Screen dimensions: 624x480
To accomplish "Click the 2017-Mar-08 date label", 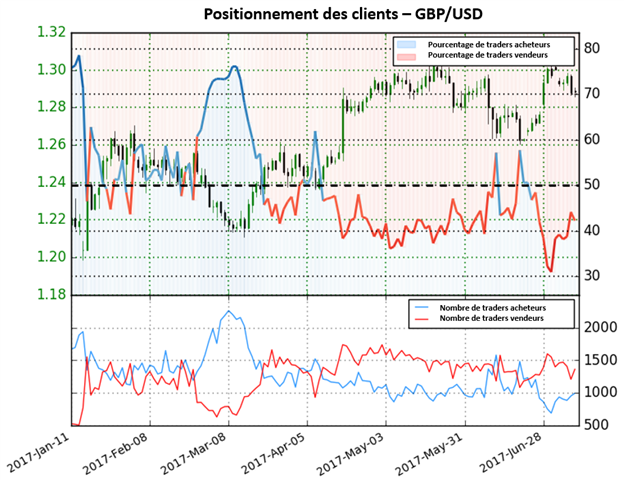I will click(x=195, y=453).
